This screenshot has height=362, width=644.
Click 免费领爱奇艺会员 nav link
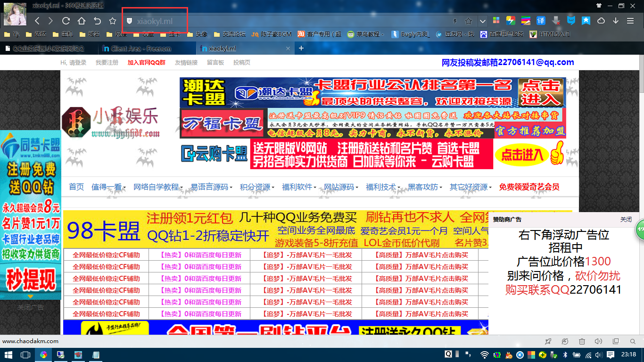[529, 187]
